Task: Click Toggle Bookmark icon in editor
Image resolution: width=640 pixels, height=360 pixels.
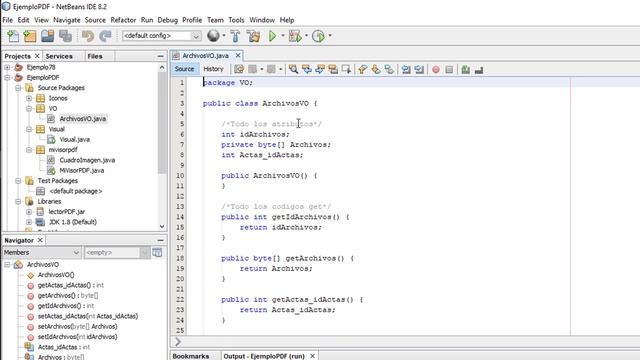Action: pyautogui.click(x=389, y=69)
